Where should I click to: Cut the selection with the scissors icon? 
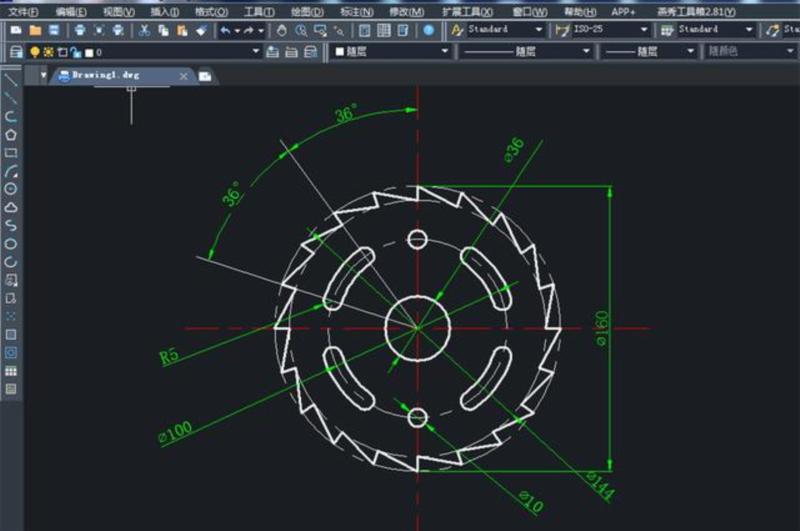tap(144, 31)
